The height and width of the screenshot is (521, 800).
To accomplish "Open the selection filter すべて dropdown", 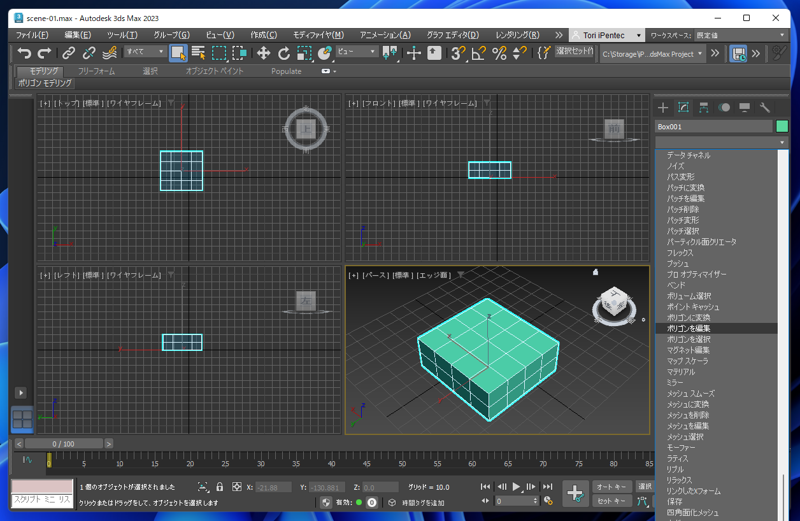I will (x=145, y=52).
